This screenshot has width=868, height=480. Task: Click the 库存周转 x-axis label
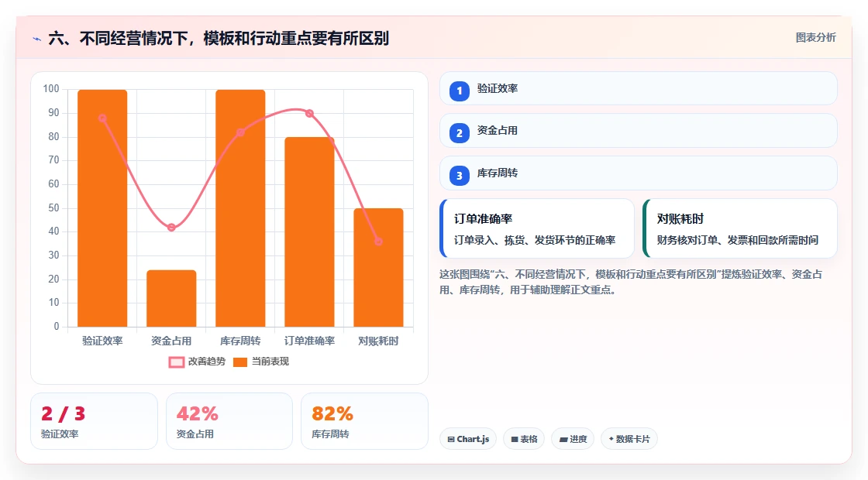tap(240, 341)
